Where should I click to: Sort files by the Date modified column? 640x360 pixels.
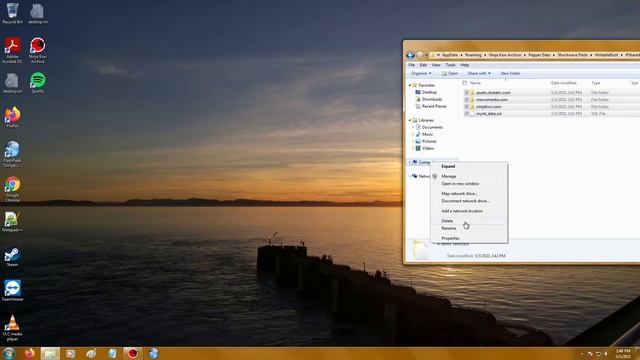pyautogui.click(x=563, y=83)
